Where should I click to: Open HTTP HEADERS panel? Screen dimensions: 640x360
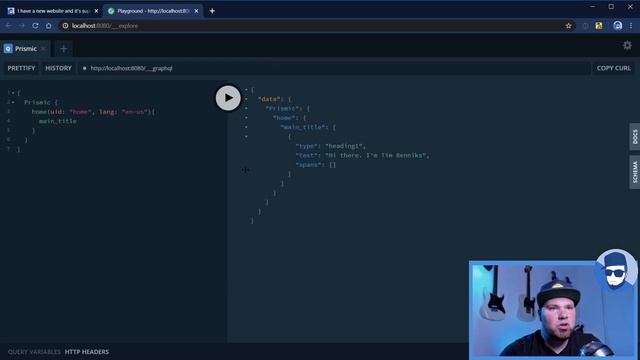point(87,352)
